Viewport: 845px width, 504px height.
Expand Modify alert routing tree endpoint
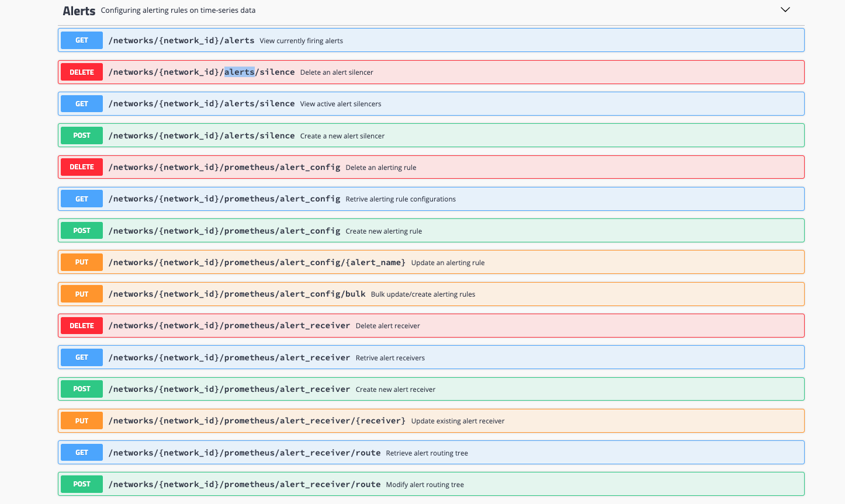tap(425, 485)
